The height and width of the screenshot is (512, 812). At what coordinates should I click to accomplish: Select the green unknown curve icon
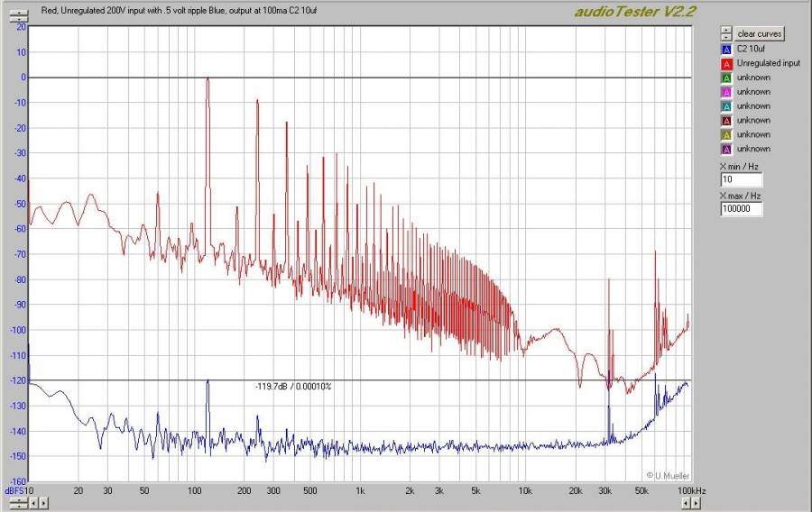725,78
